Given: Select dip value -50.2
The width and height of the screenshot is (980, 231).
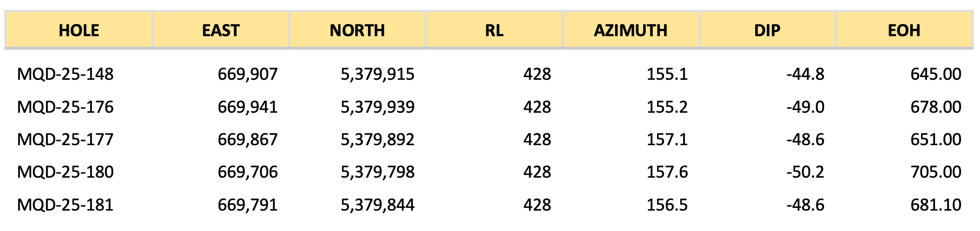Looking at the screenshot, I should pos(806,172).
